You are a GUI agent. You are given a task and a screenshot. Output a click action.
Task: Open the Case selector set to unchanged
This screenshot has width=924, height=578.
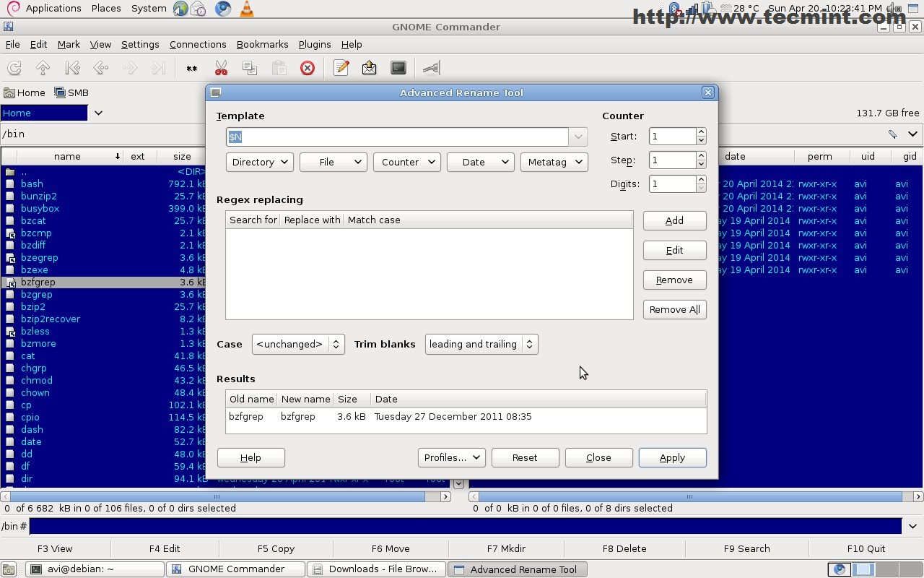[x=298, y=344]
